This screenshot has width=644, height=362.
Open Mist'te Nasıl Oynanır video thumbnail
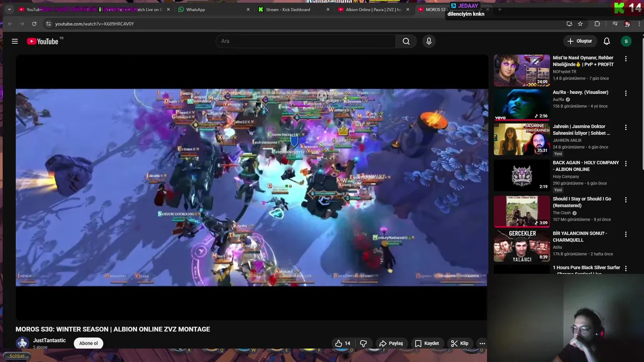[522, 70]
